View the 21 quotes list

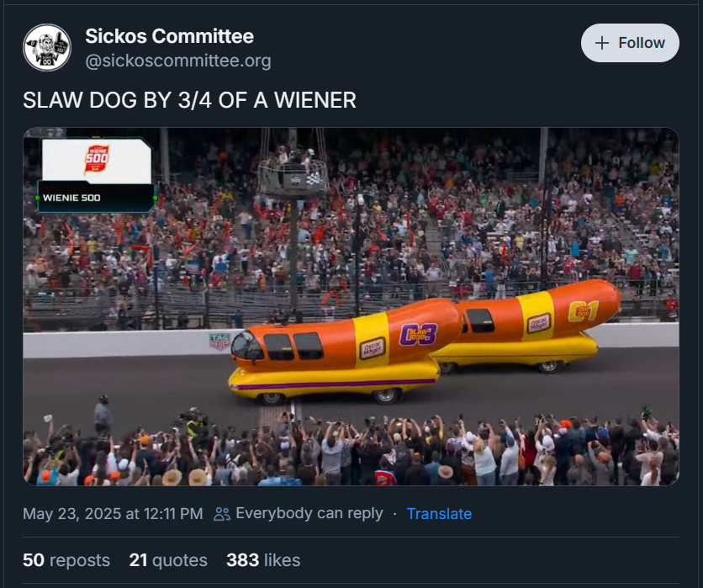click(x=168, y=560)
